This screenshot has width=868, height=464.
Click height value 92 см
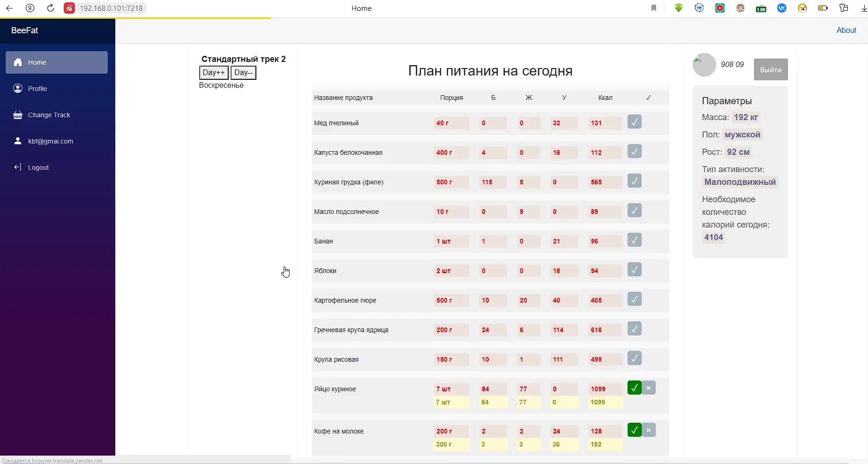coord(738,152)
